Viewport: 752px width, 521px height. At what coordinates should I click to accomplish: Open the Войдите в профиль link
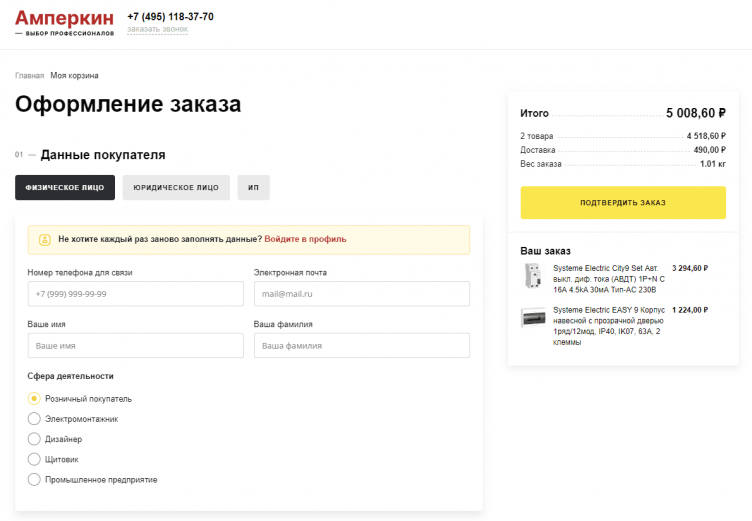tap(305, 239)
